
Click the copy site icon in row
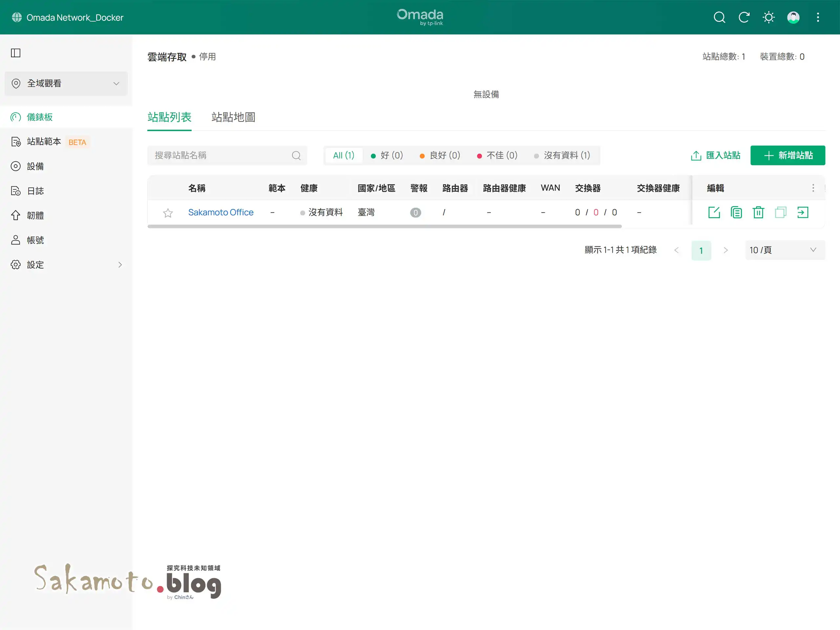pyautogui.click(x=736, y=212)
